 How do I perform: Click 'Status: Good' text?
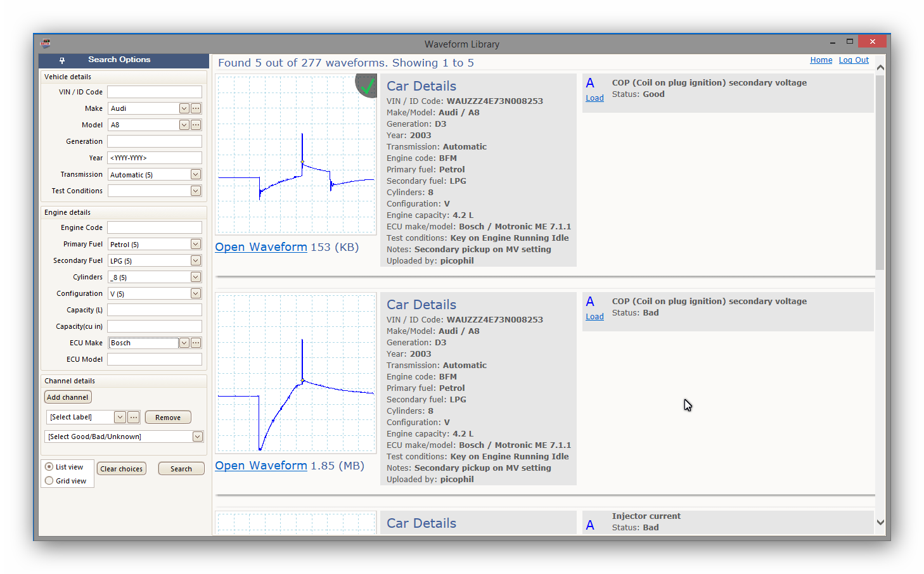pos(638,94)
